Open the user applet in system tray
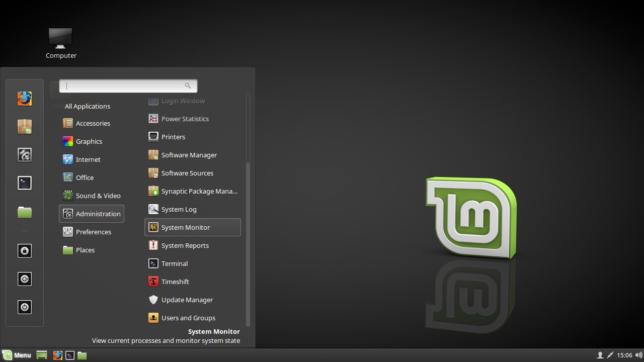Screen dimensions: 644x362 (x=600, y=355)
